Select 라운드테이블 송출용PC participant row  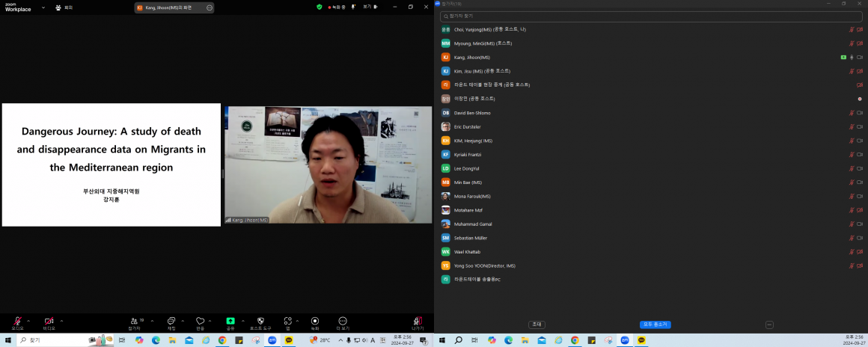pos(651,280)
